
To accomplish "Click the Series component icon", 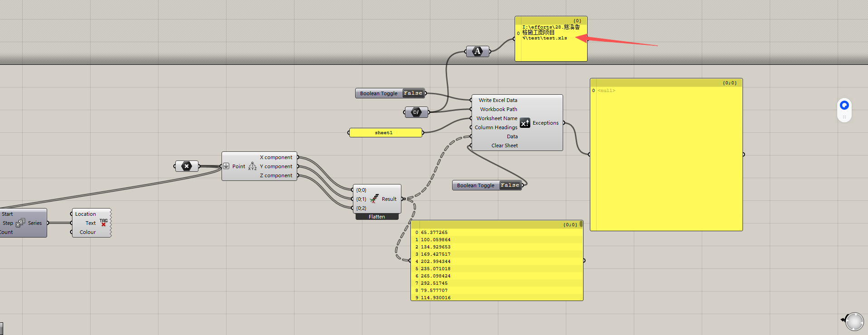I will tap(20, 223).
